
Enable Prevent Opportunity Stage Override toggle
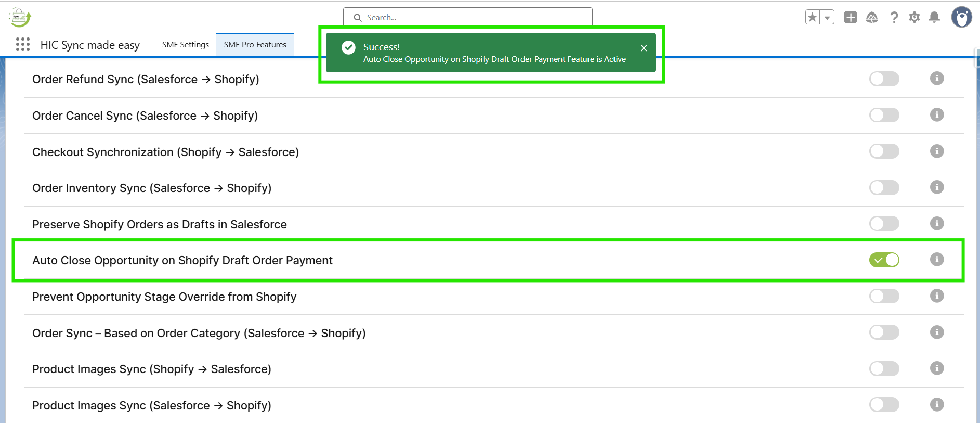tap(884, 297)
